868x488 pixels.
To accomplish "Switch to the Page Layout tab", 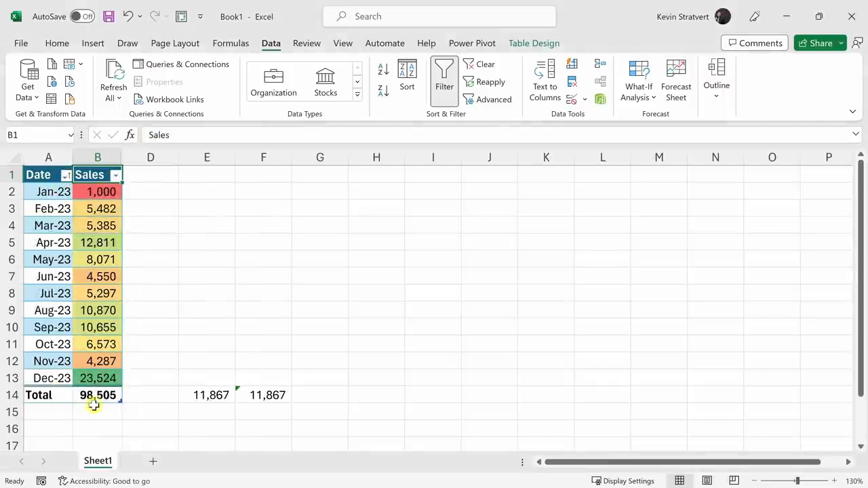I will point(175,43).
